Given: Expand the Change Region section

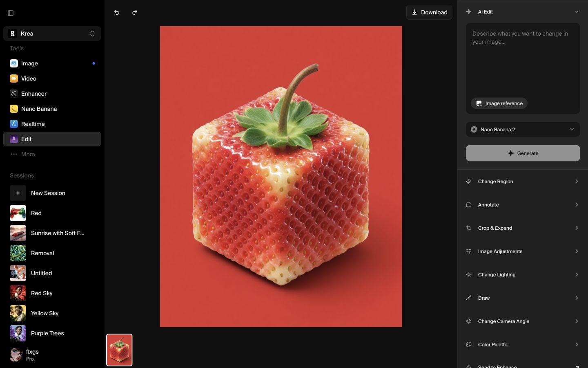Looking at the screenshot, I should click(x=523, y=182).
